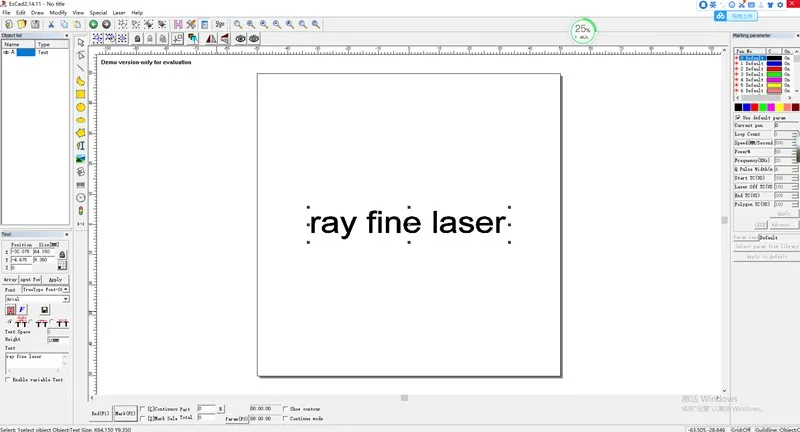
Task: Open the Laser menu
Action: [x=119, y=13]
